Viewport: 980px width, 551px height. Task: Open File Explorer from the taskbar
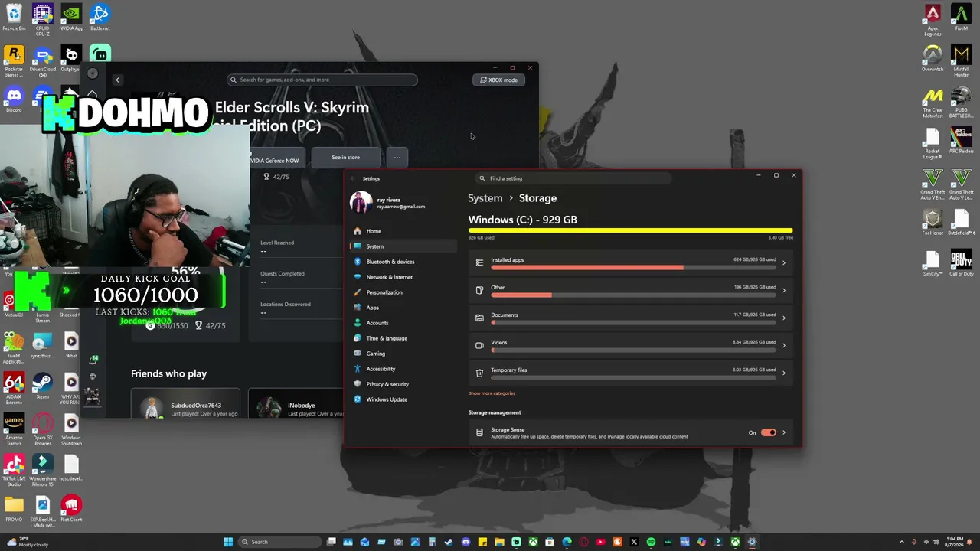pyautogui.click(x=499, y=542)
